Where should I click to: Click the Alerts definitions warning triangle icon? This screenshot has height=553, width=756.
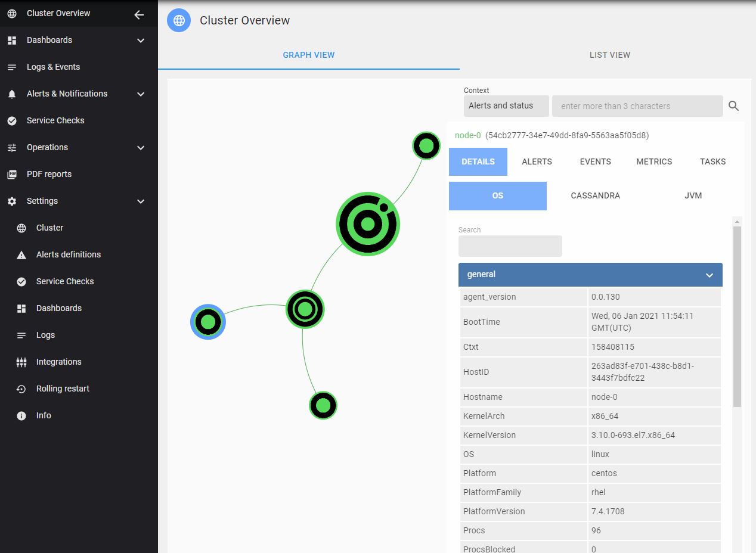point(21,255)
